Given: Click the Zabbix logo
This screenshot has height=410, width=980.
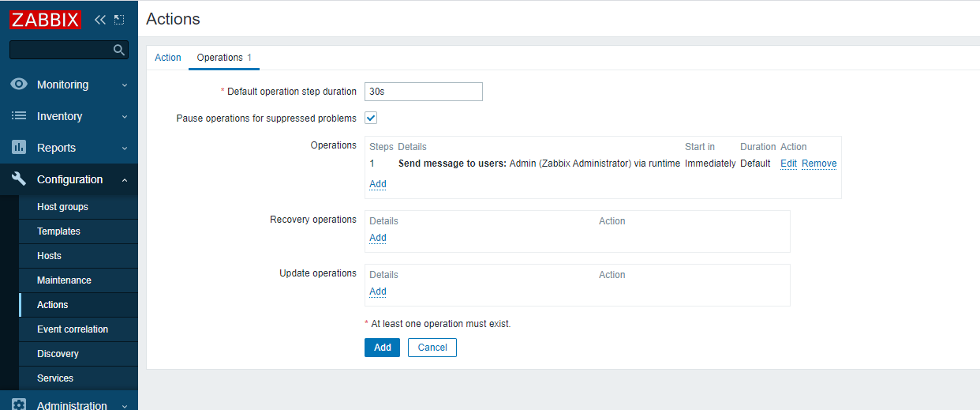Looking at the screenshot, I should [46, 19].
